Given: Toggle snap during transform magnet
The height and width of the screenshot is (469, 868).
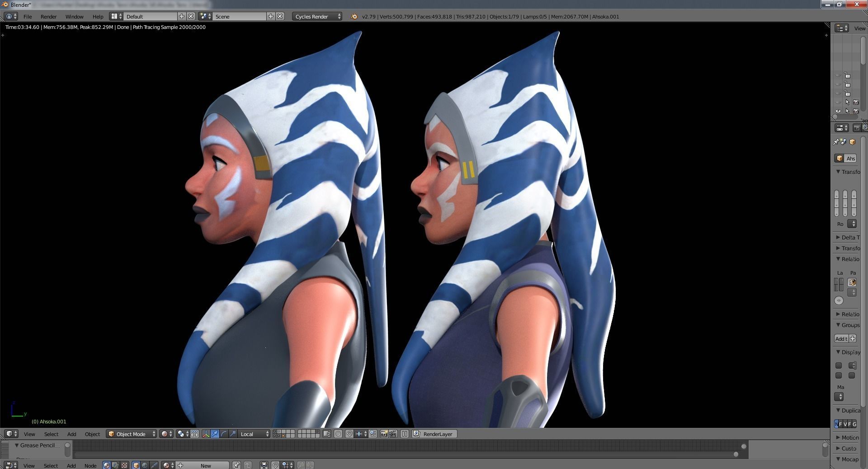Looking at the screenshot, I should pyautogui.click(x=349, y=434).
